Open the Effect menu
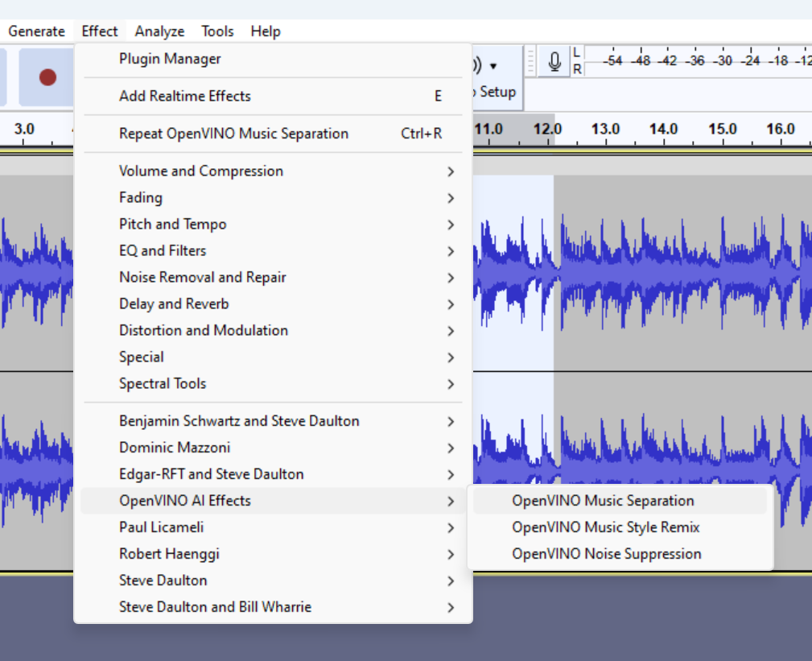This screenshot has width=812, height=661. [x=100, y=31]
